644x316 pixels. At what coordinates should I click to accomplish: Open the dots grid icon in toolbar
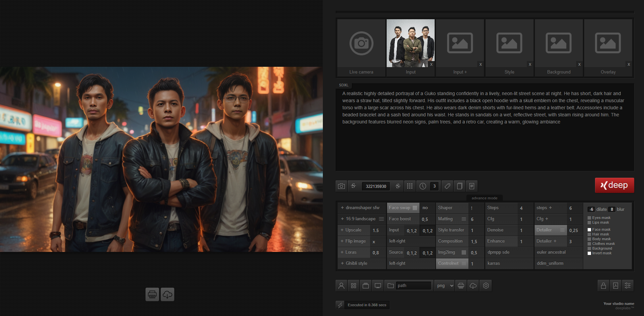410,186
